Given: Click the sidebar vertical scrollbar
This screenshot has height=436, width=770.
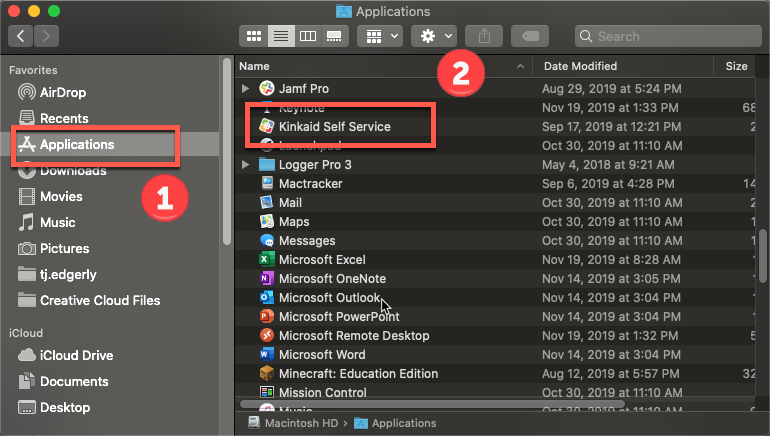Looking at the screenshot, I should (226, 151).
